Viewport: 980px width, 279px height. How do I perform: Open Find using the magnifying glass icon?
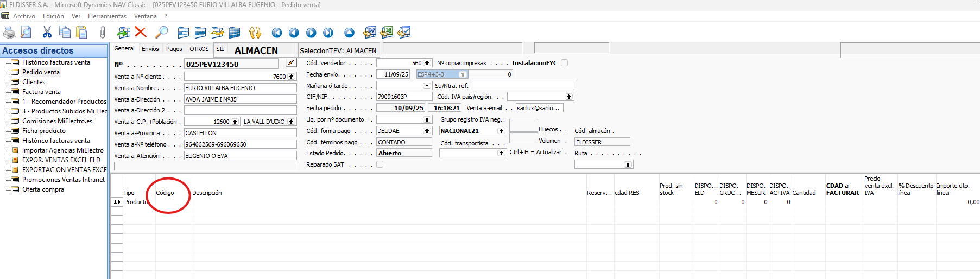coord(161,33)
